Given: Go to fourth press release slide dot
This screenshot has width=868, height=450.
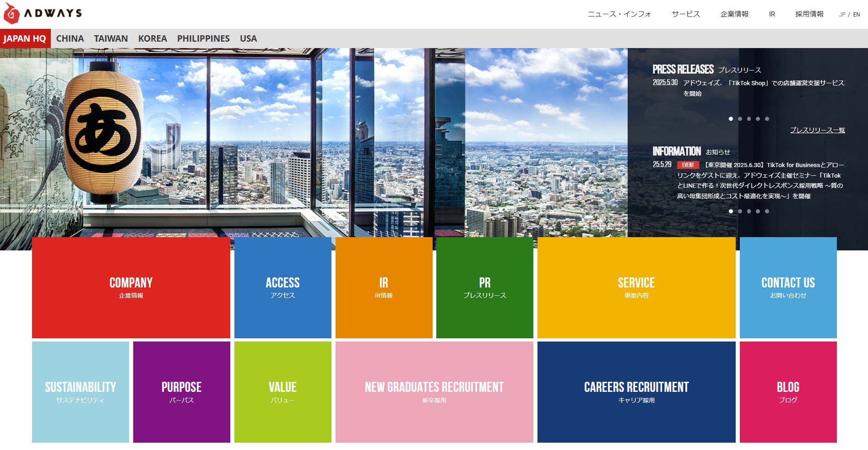Looking at the screenshot, I should click(x=758, y=119).
